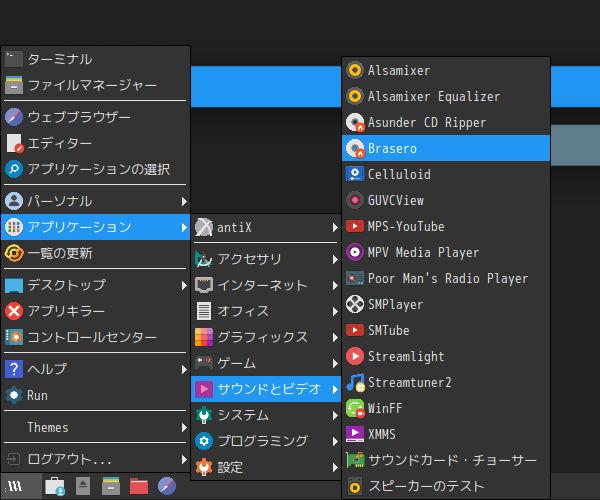Click the Alsamixer Equalizer icon

point(355,96)
